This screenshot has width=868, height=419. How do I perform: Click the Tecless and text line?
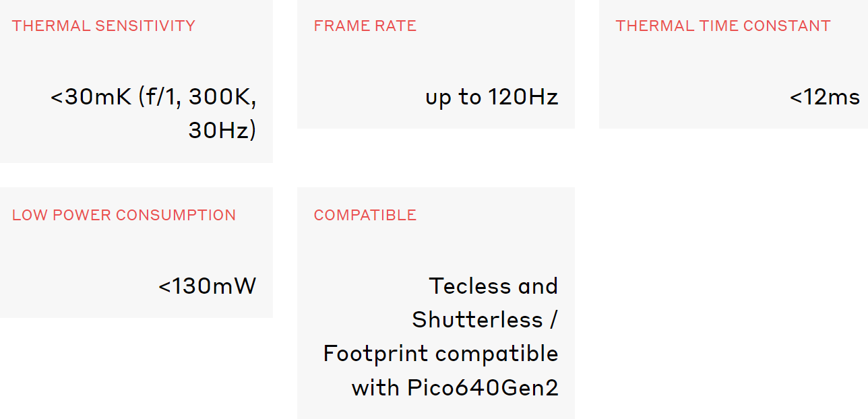493,286
